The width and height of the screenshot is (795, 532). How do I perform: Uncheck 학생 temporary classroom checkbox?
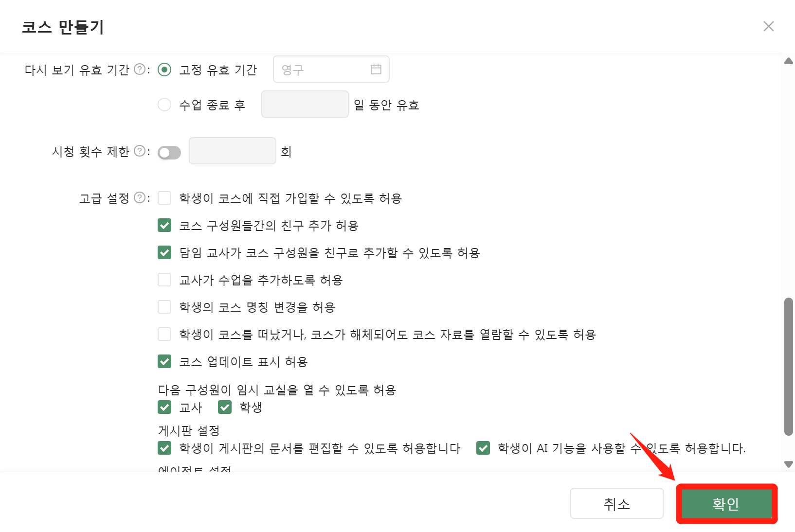[x=225, y=407]
